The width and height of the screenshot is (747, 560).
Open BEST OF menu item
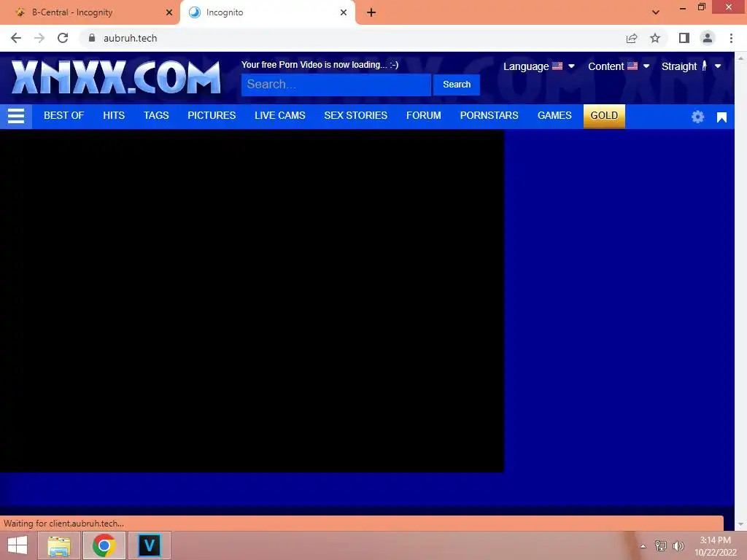point(64,116)
